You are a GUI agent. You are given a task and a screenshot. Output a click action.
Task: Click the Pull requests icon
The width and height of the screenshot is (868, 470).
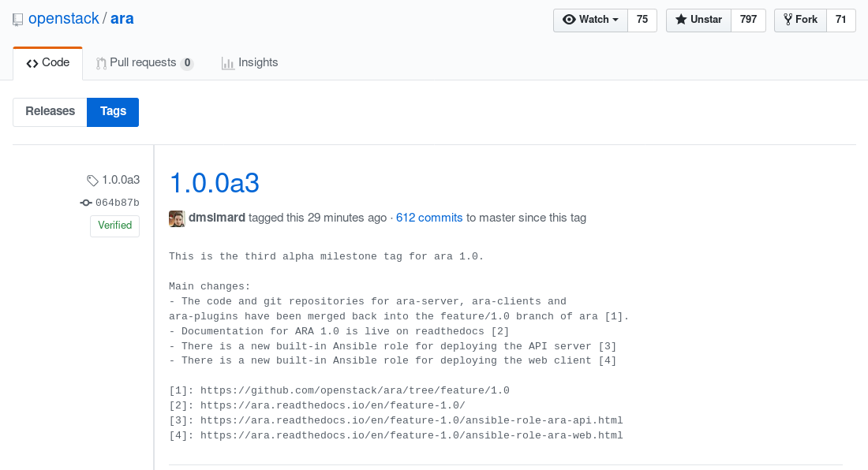pyautogui.click(x=101, y=63)
